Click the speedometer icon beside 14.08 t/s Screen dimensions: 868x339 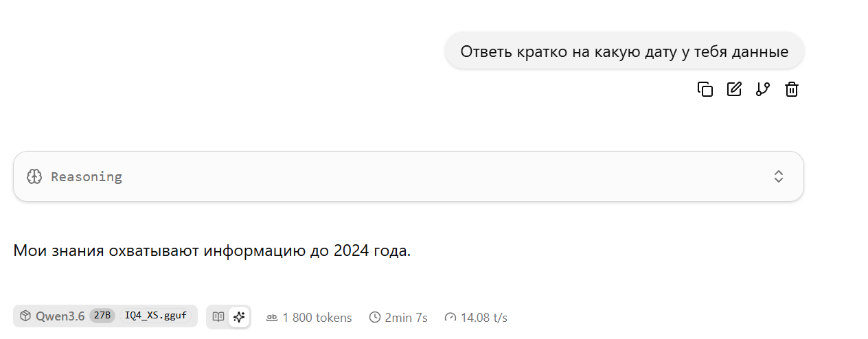pyautogui.click(x=450, y=317)
